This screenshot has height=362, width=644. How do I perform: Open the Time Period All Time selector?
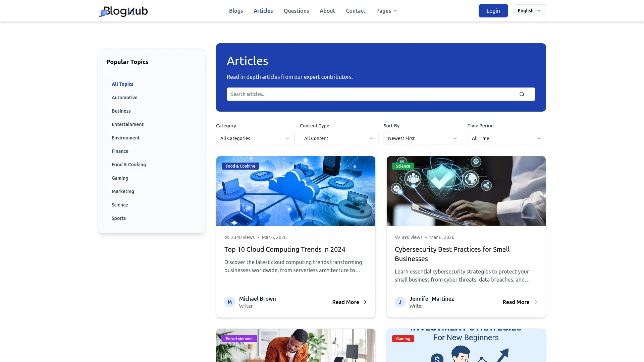click(506, 138)
